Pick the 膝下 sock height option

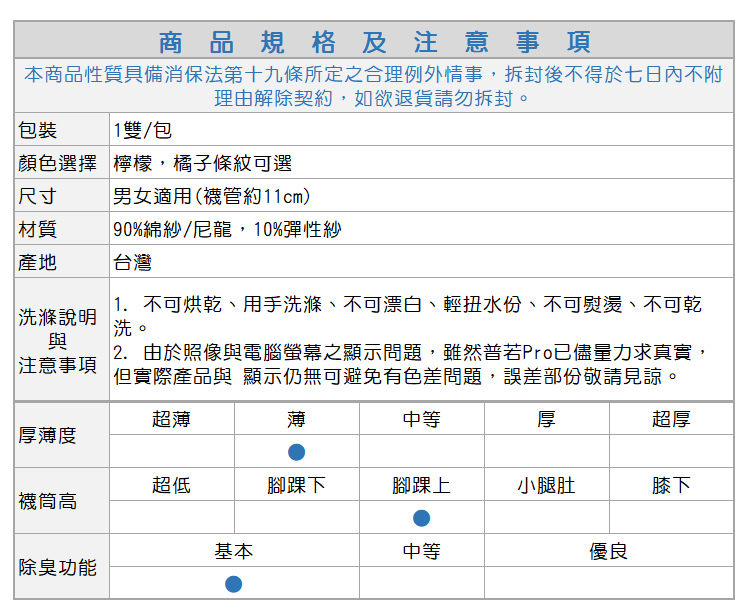click(670, 486)
